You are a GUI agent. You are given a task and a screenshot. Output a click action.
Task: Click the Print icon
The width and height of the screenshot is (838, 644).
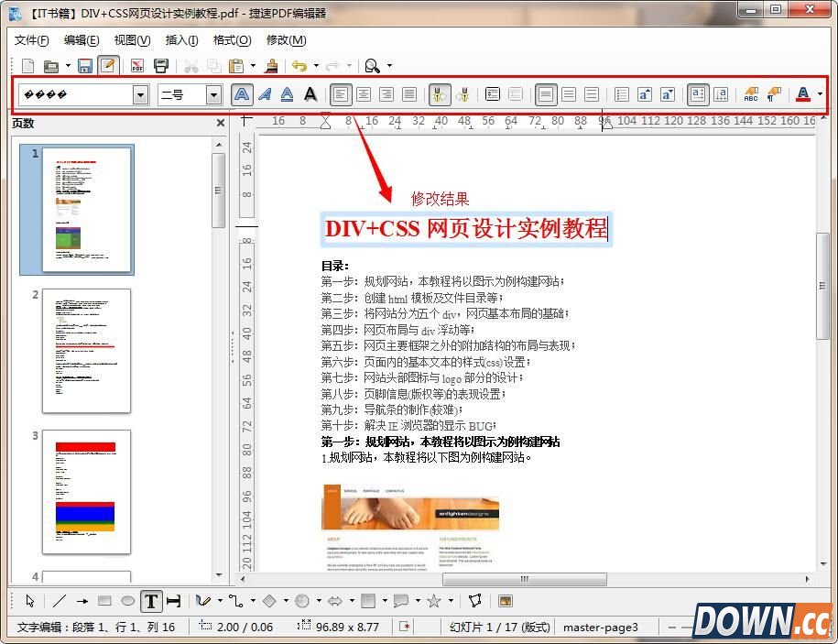[x=161, y=65]
